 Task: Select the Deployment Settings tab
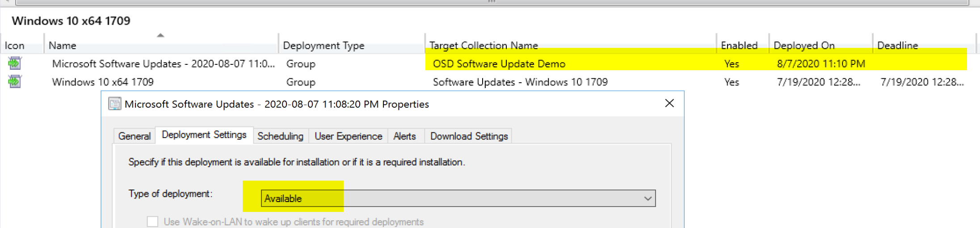click(x=204, y=135)
